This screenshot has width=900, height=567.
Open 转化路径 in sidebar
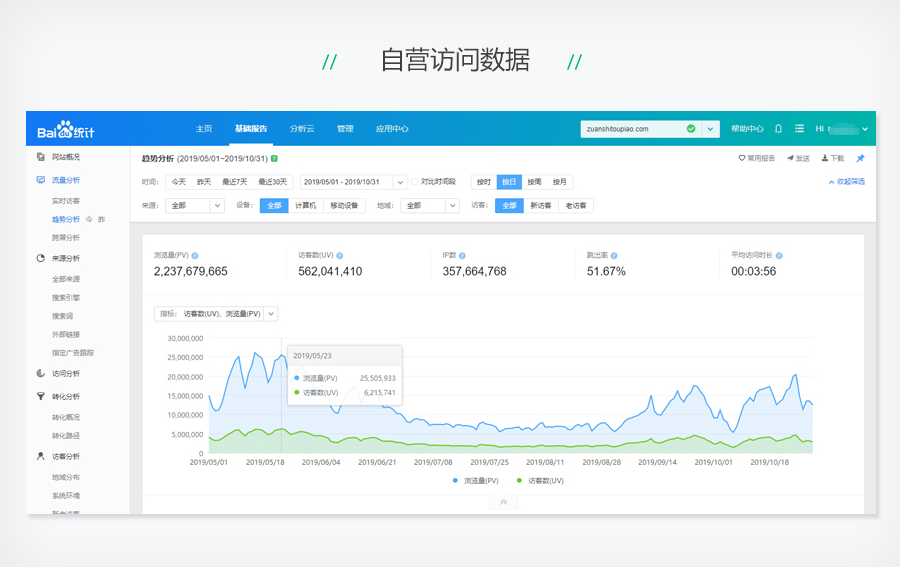tap(66, 436)
